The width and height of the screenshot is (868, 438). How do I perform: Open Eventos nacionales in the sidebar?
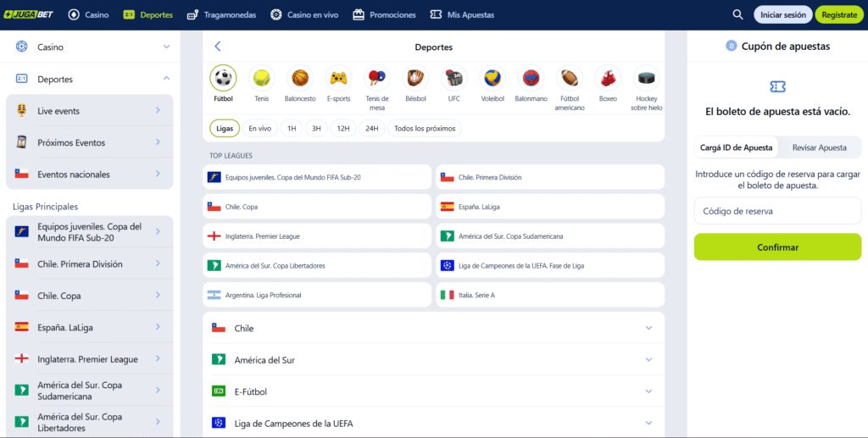tap(90, 175)
